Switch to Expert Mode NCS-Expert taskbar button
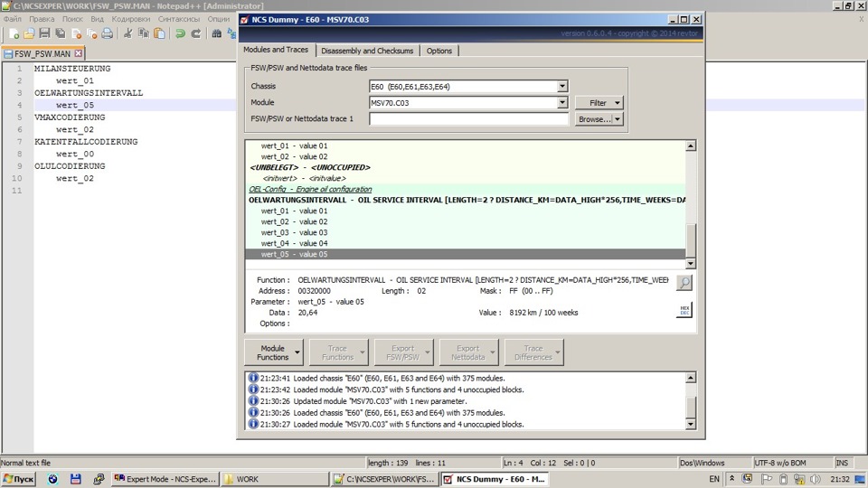This screenshot has width=868, height=488. pos(165,479)
